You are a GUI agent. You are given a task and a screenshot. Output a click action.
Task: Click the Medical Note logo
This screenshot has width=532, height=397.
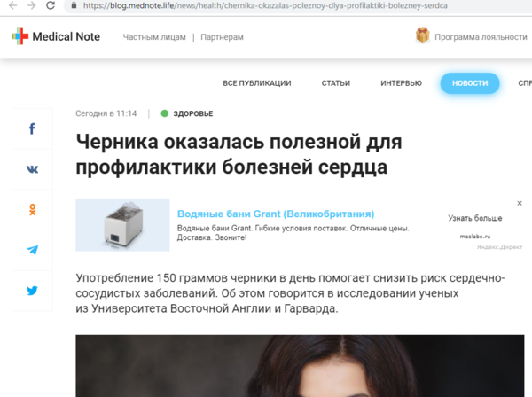click(56, 36)
